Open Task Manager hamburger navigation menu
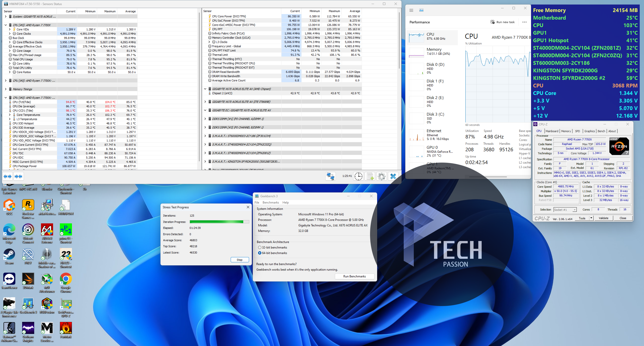Screen dimensions: 644x346 coord(411,10)
